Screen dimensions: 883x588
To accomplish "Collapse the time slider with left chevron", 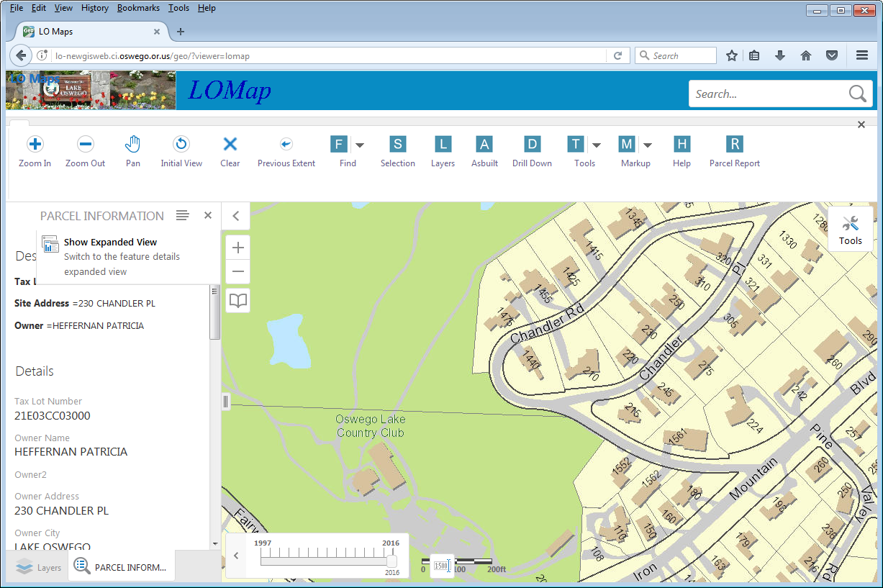I will [x=235, y=556].
